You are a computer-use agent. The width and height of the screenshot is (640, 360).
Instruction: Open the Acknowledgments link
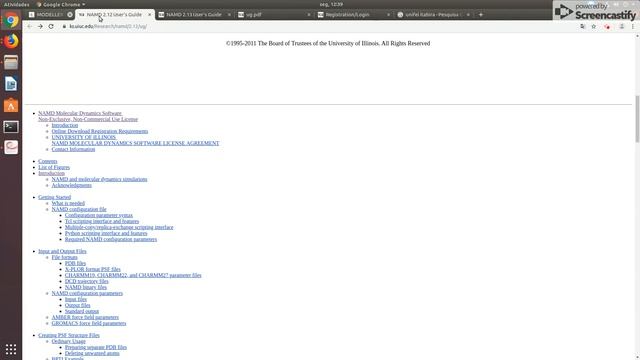pos(71,185)
